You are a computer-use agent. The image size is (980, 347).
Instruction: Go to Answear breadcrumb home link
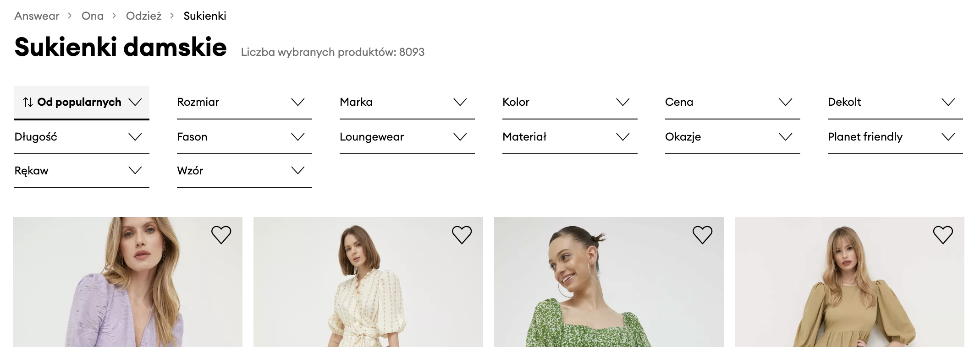(37, 16)
